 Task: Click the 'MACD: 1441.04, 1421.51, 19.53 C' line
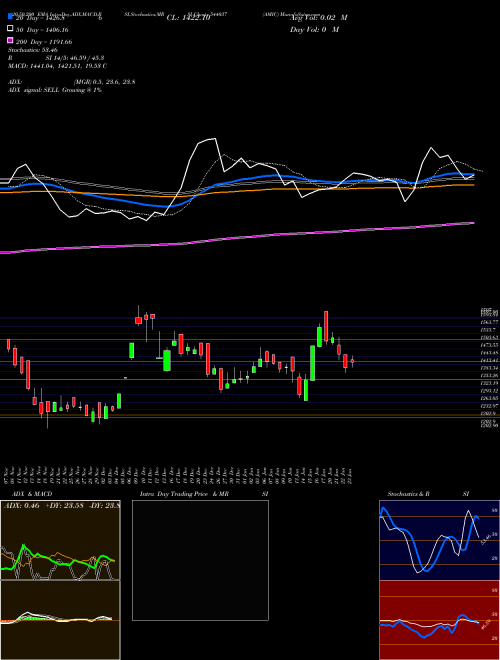57,66
